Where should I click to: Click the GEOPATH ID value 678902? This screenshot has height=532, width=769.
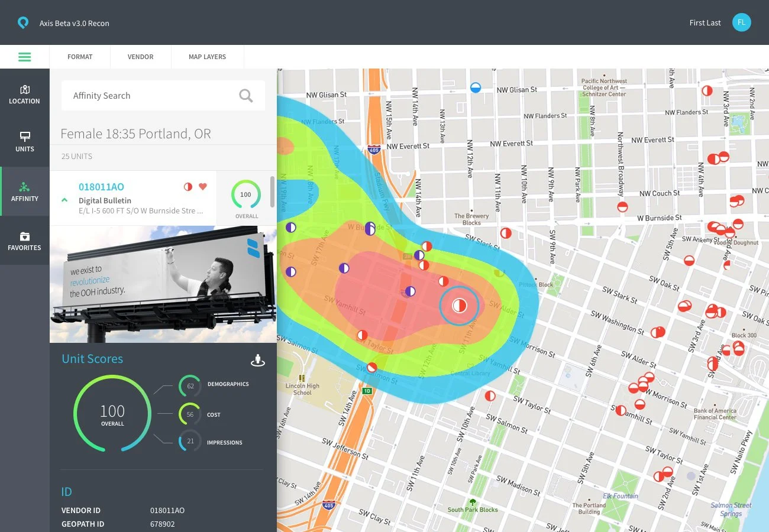click(163, 524)
